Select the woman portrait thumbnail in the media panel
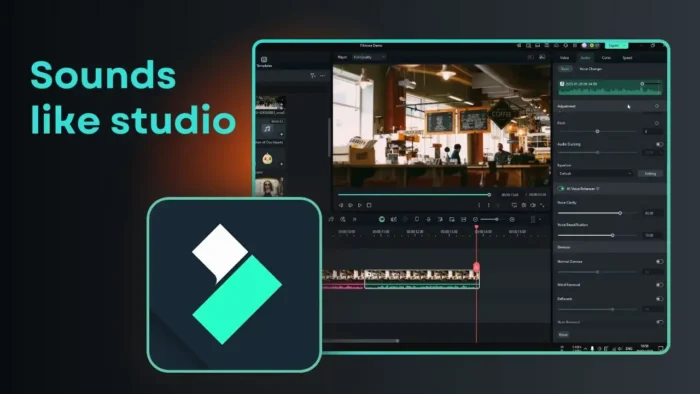The height and width of the screenshot is (394, 700). coord(269,187)
